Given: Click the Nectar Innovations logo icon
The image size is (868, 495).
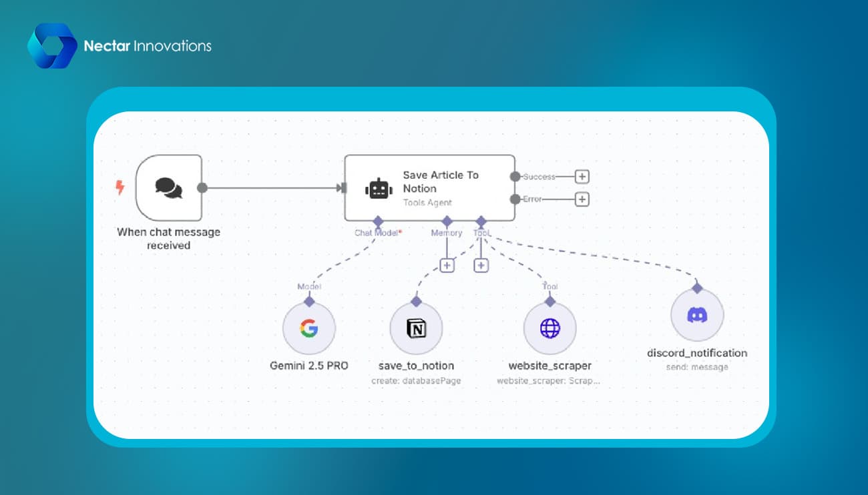Looking at the screenshot, I should pyautogui.click(x=52, y=45).
